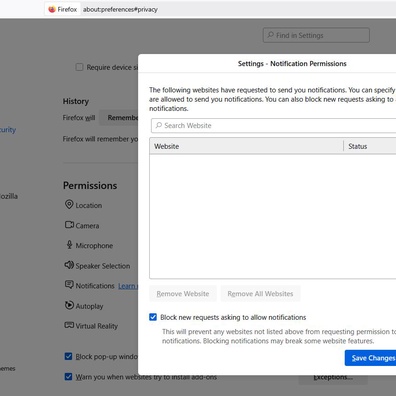
Task: Toggle the Require device sign-in checkbox
Action: pyautogui.click(x=79, y=67)
